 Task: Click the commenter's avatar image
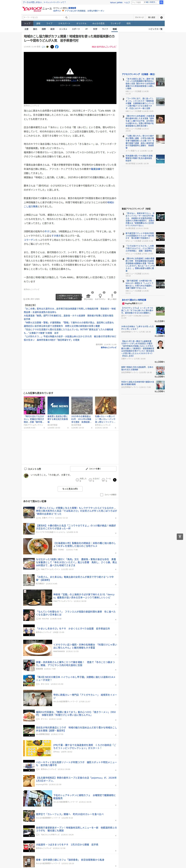pos(26,475)
